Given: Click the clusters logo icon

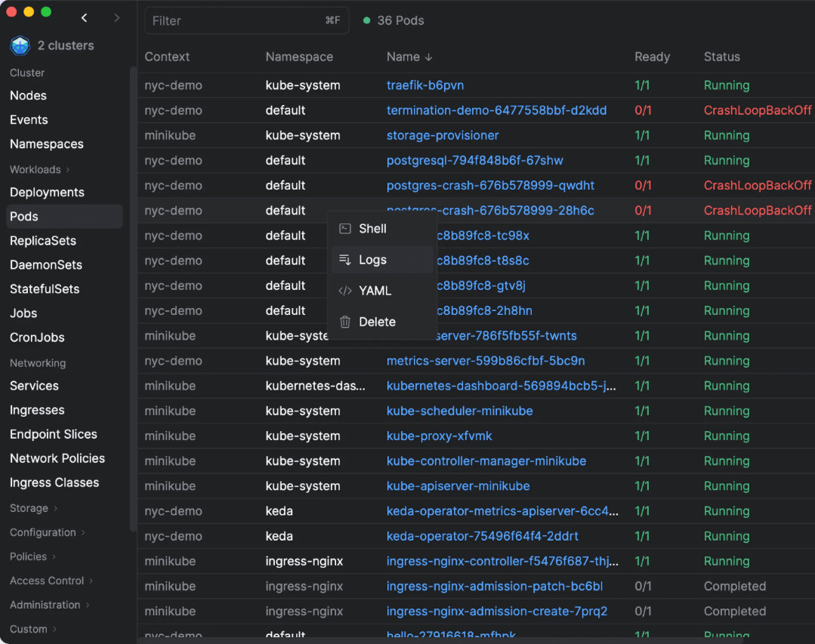Looking at the screenshot, I should [20, 46].
